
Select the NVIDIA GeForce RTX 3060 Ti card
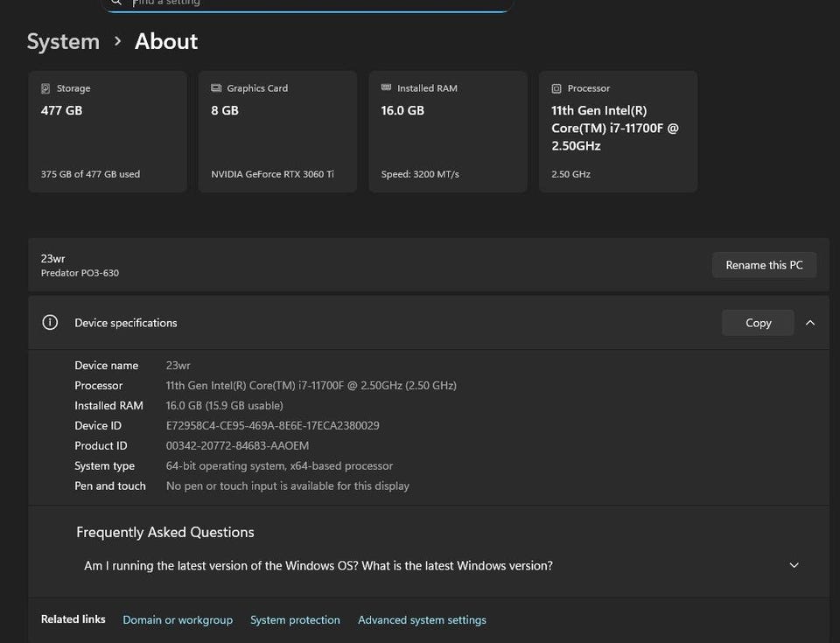(277, 131)
